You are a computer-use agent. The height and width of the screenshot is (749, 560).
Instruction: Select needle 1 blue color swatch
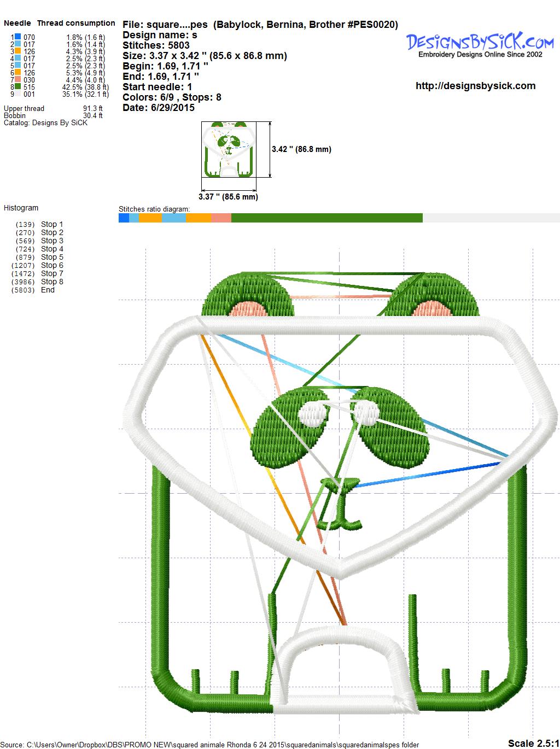(18, 37)
